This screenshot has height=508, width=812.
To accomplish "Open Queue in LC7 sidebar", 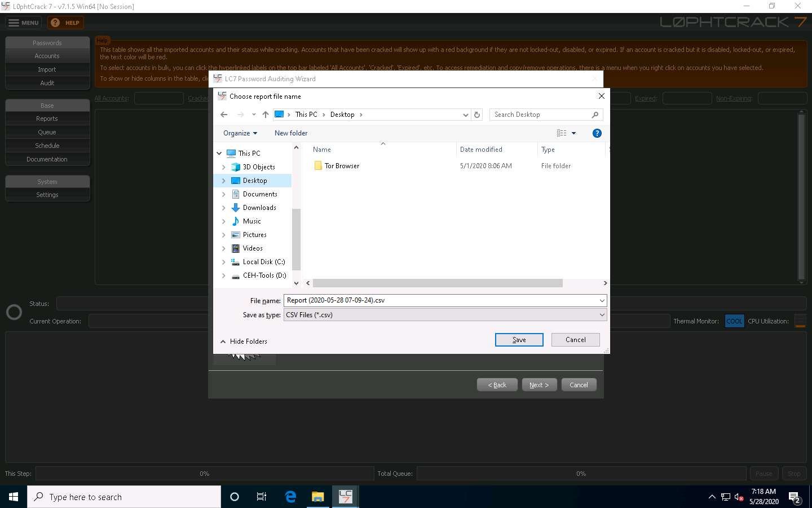I will tap(47, 132).
